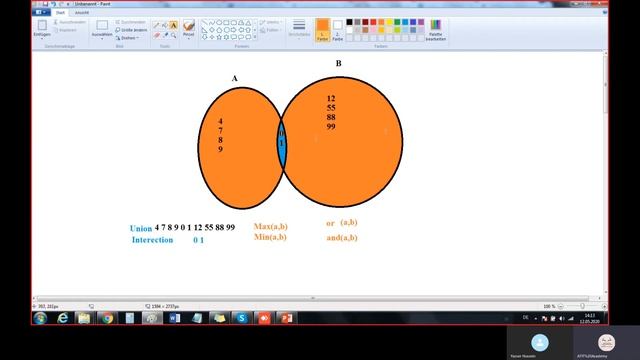This screenshot has height=360, width=640.
Task: Pick the yellow color swatch
Action: (x=389, y=22)
